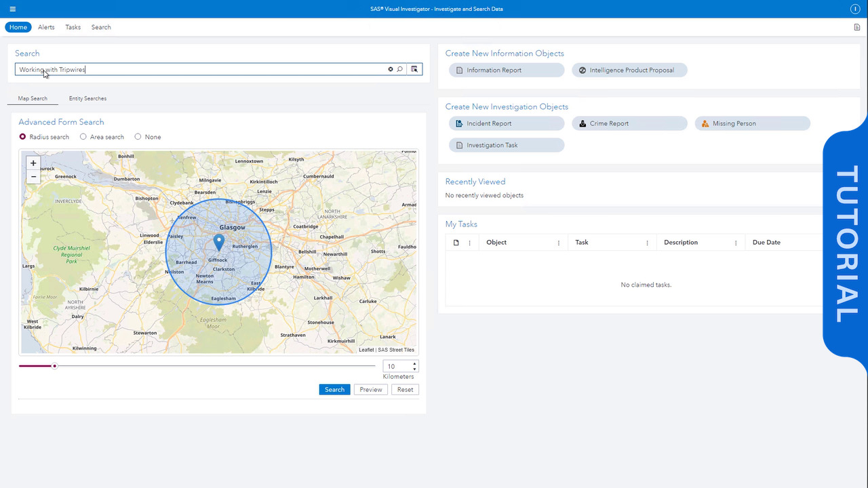Open the Task column options menu
Viewport: 868px width, 488px height.
coord(647,243)
